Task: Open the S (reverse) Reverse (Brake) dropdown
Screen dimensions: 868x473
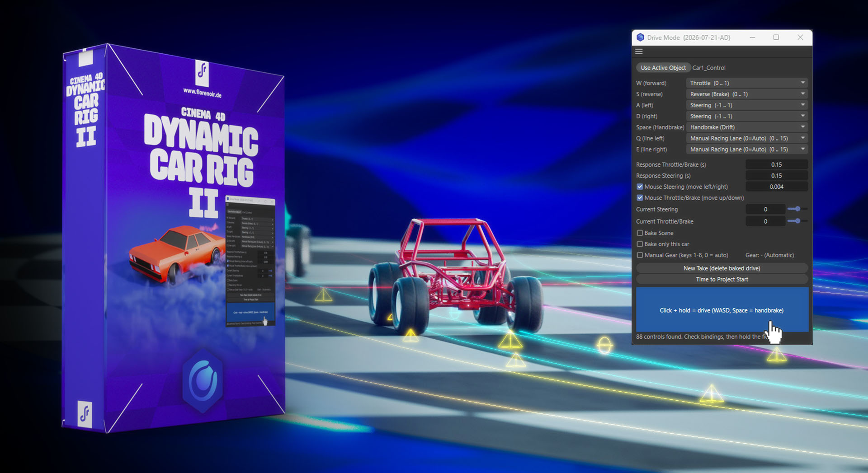Action: (x=747, y=94)
